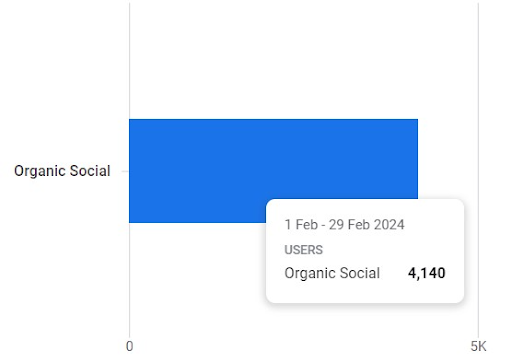This screenshot has width=512, height=363.
Task: Click tooltip card blank space below the value
Action: 365,292
